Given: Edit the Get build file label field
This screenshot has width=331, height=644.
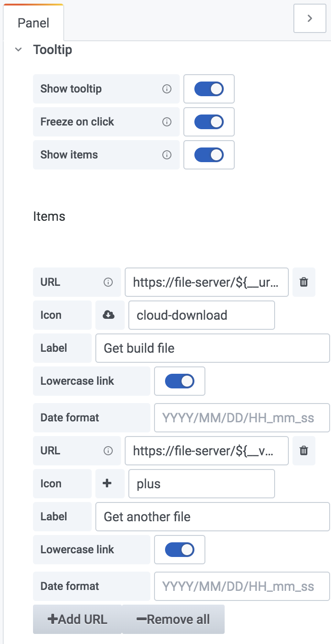Looking at the screenshot, I should 213,348.
